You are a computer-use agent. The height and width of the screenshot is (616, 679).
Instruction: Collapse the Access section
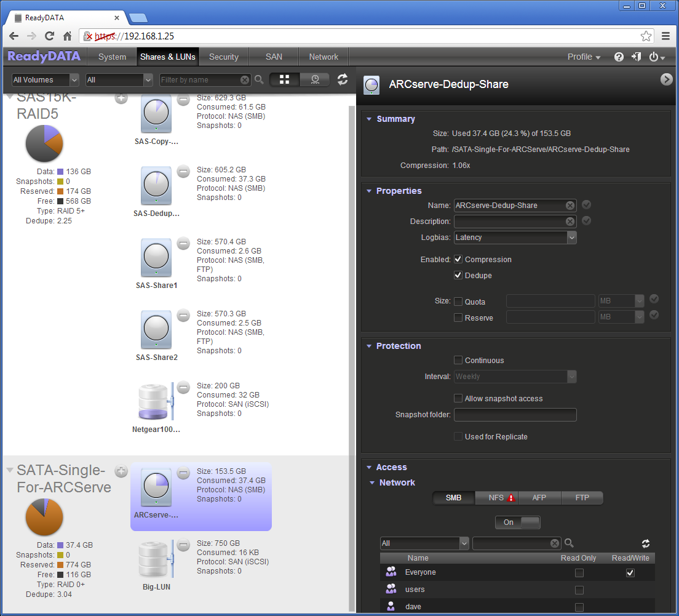[x=369, y=467]
